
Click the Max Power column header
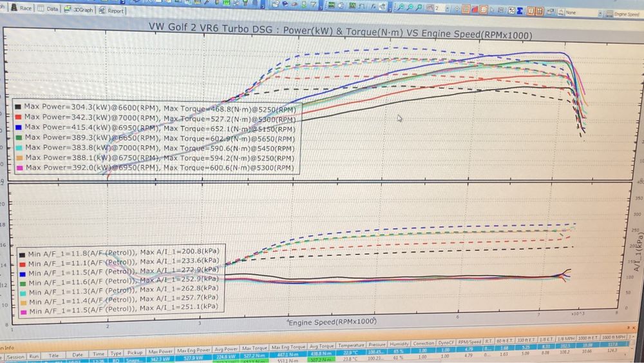160,352
